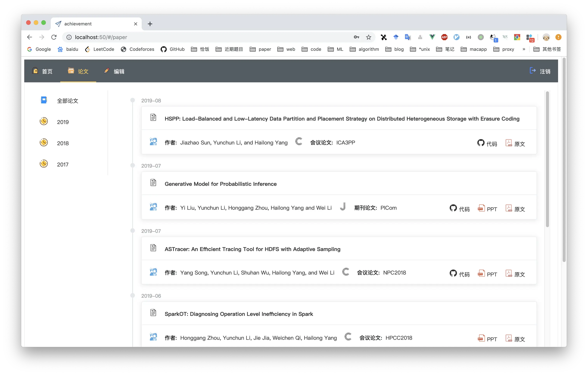Click the password key icon in the address bar
The image size is (588, 375).
coord(356,37)
